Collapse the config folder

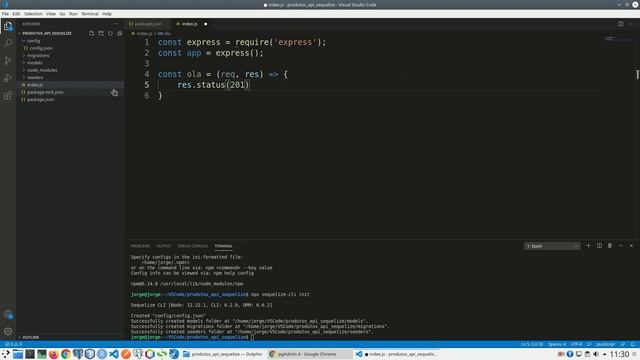(33, 41)
